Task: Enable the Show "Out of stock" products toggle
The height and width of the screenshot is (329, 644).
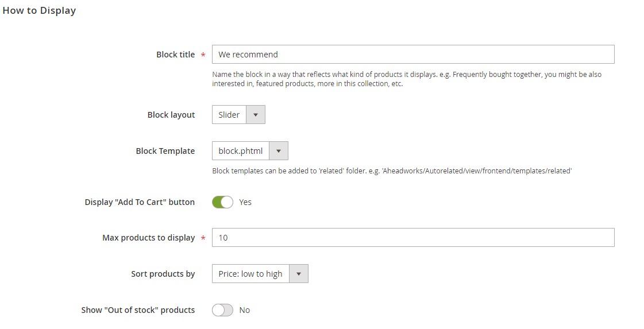Action: 222,310
